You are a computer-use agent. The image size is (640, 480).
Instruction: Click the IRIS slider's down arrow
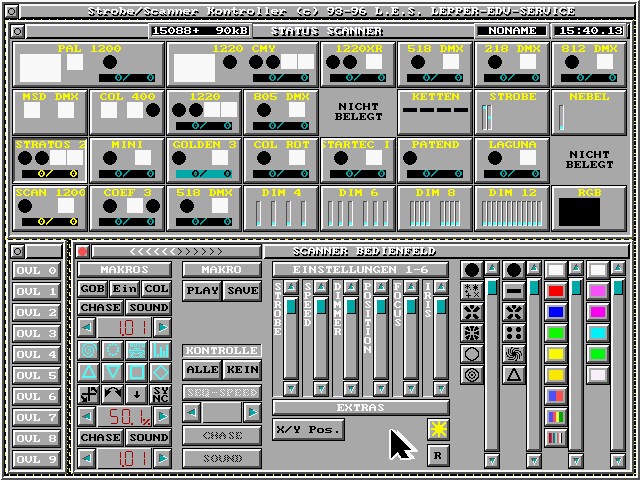pyautogui.click(x=441, y=389)
